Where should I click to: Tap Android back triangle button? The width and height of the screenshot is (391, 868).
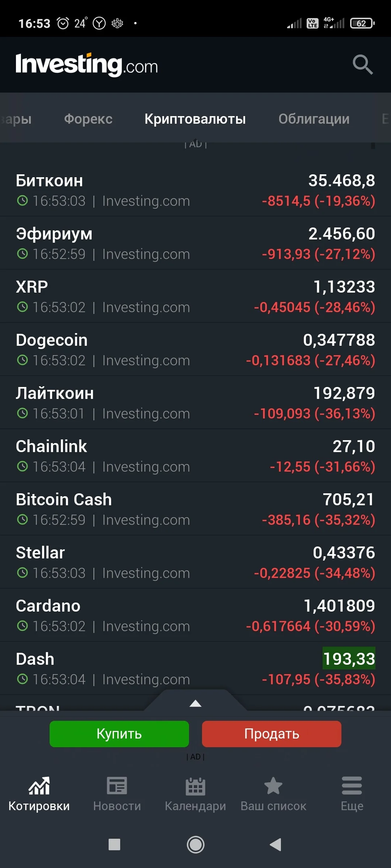coord(276,845)
